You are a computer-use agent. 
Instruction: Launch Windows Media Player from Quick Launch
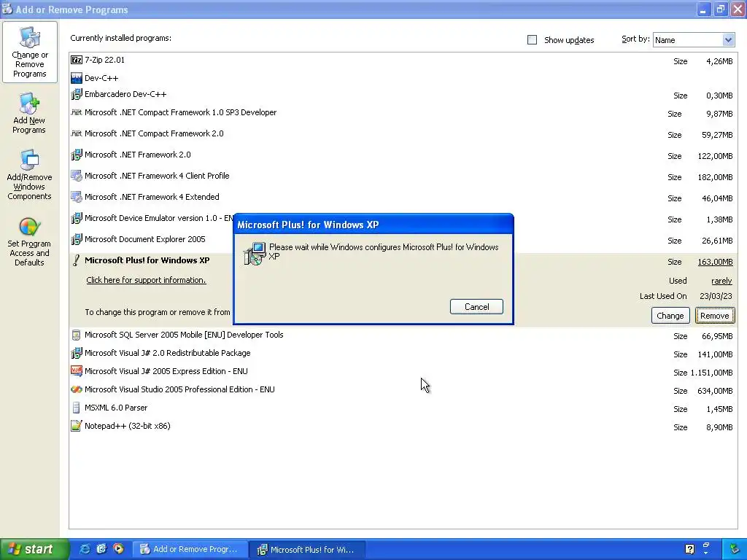point(118,549)
